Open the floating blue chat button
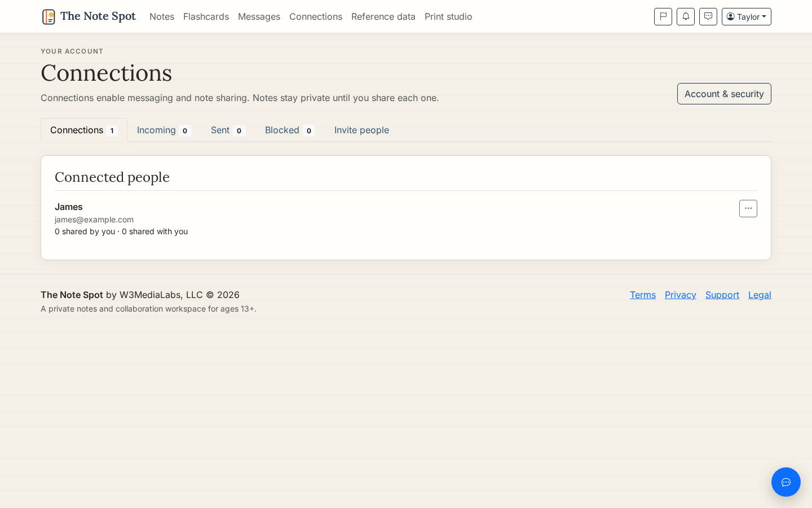The height and width of the screenshot is (508, 812). [786, 482]
